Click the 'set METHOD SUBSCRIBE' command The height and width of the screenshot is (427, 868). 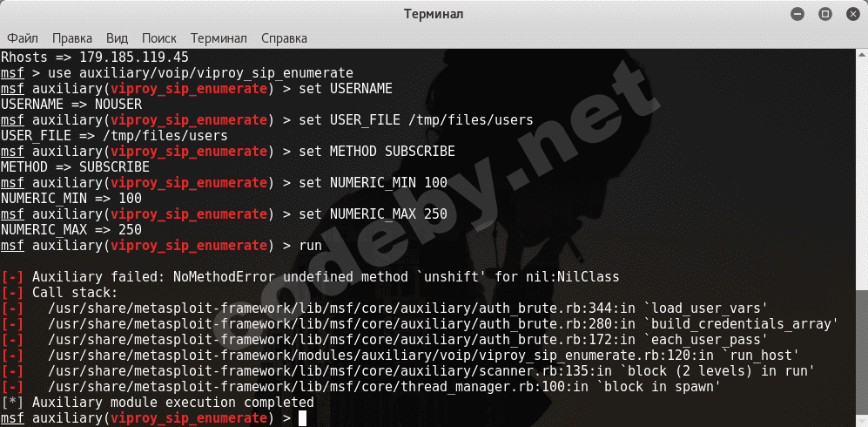coord(376,152)
